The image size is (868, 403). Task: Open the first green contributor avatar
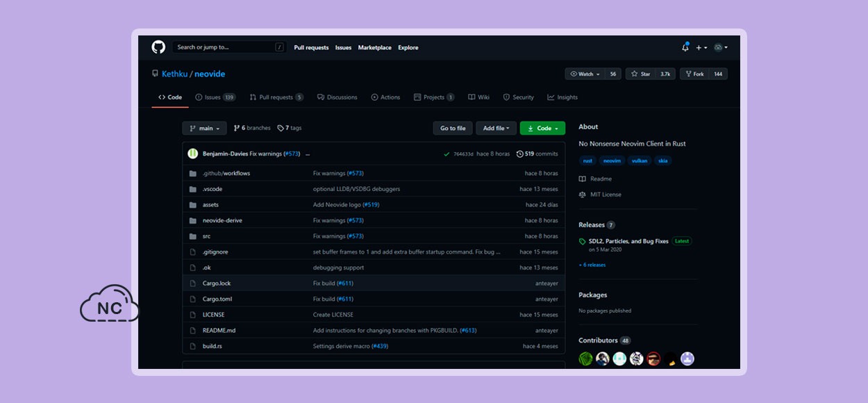point(586,359)
